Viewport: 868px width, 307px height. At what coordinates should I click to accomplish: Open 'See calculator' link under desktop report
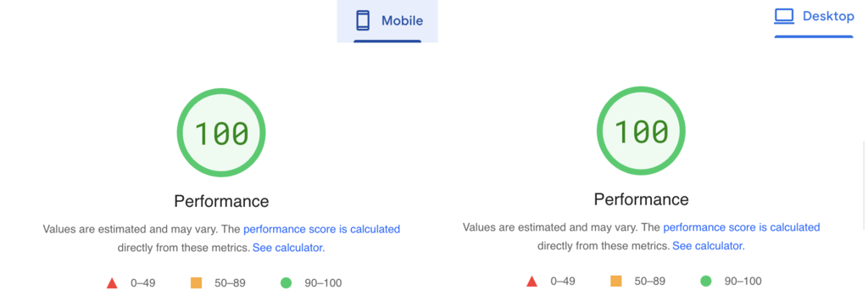point(708,245)
